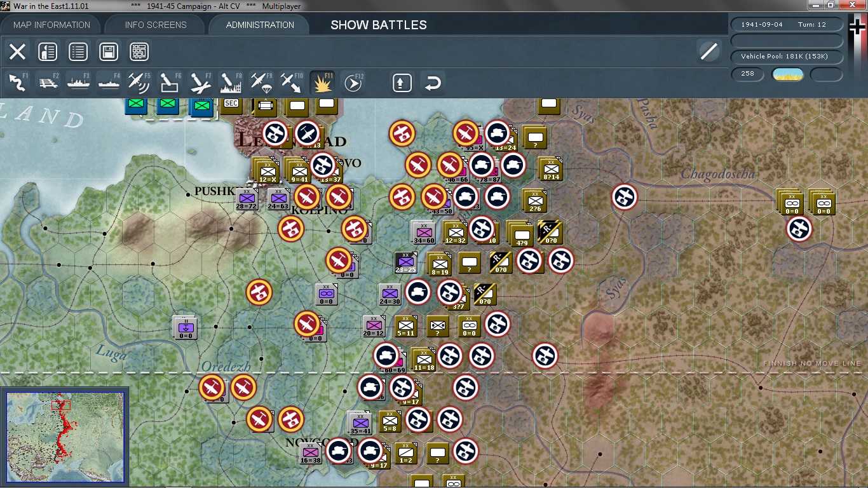Screen dimensions: 868x488
Task: Enable F2 rail transport mode
Action: click(x=48, y=83)
